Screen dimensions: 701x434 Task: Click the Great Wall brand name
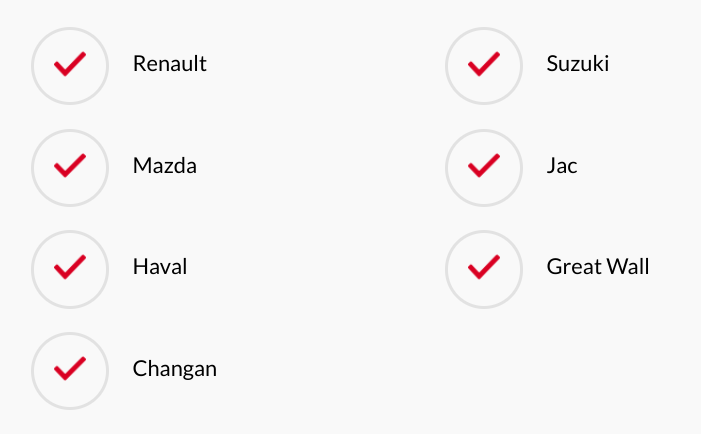(x=598, y=267)
